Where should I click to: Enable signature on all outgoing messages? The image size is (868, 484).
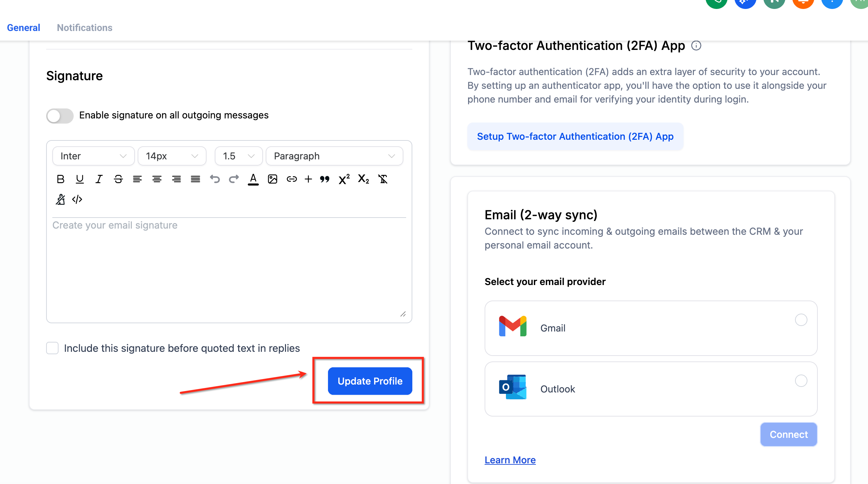(60, 116)
